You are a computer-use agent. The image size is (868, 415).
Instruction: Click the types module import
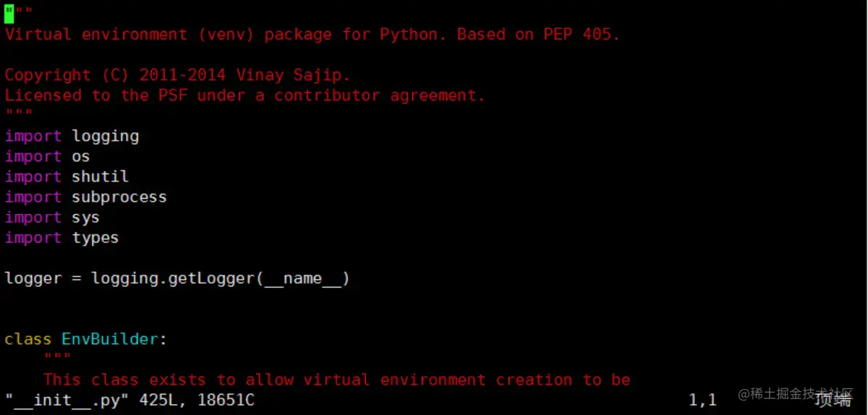(x=95, y=238)
